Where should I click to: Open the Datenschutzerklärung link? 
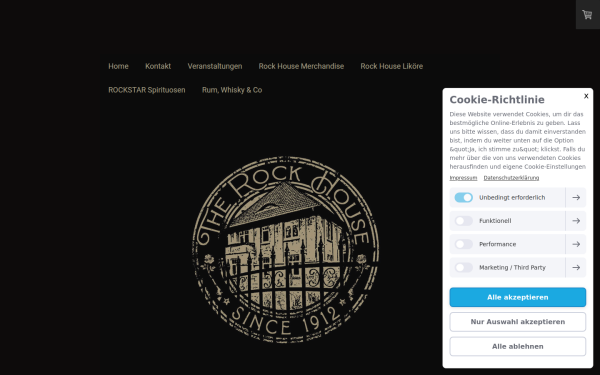pyautogui.click(x=511, y=178)
